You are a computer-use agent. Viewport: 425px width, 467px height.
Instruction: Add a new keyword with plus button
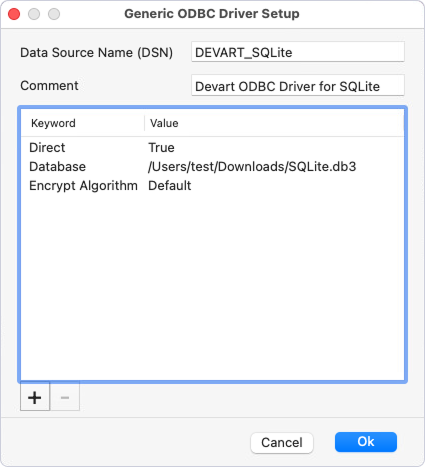pos(35,397)
